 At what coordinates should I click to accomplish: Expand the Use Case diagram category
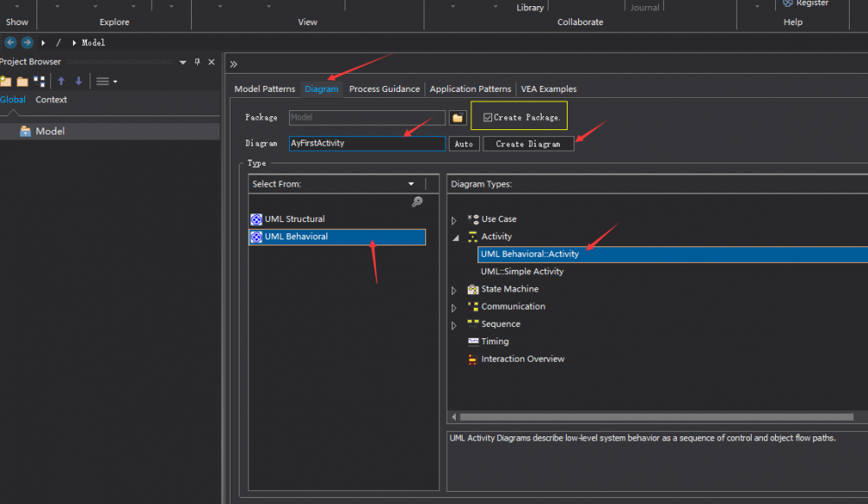tap(454, 219)
